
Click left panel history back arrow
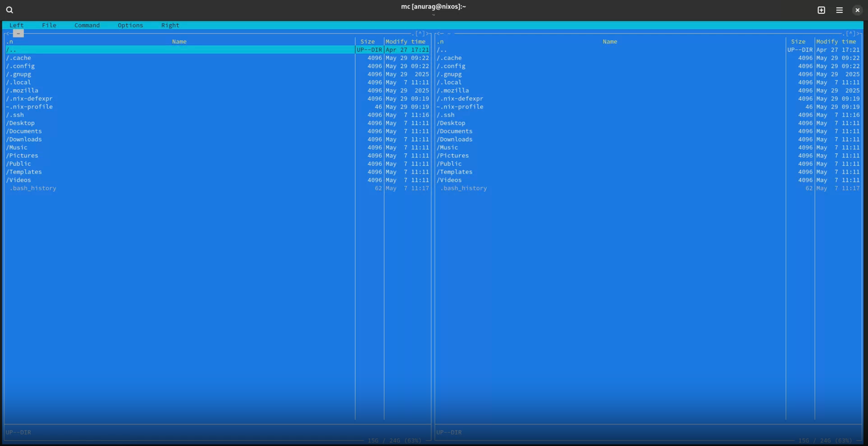click(8, 34)
